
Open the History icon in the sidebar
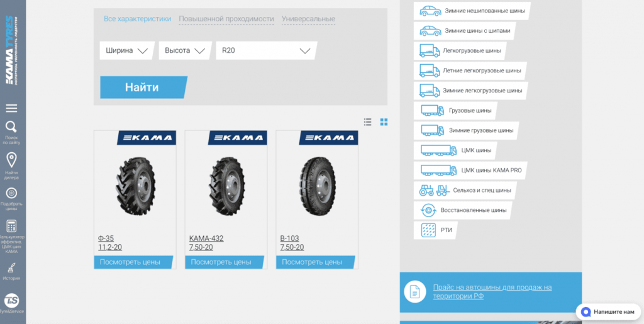[x=11, y=268]
